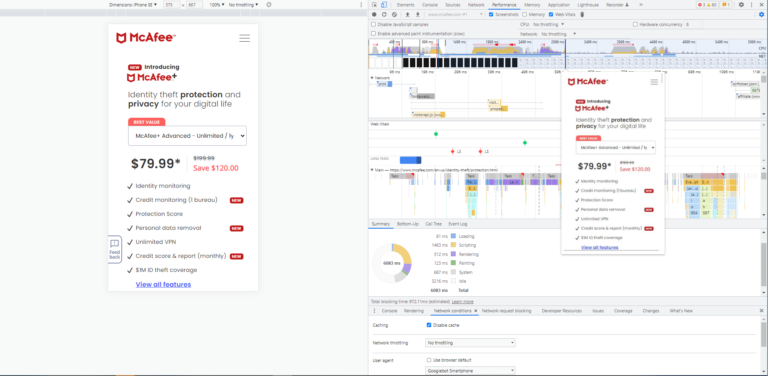768x376 pixels.
Task: Toggle the device toolbar icon
Action: coord(384,4)
